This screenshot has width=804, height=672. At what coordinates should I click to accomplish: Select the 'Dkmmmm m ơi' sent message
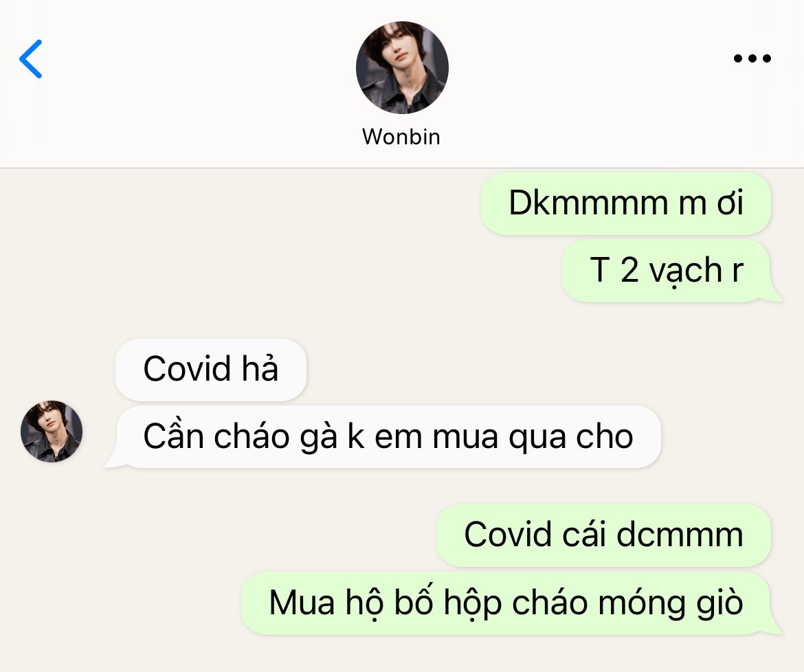tap(625, 203)
